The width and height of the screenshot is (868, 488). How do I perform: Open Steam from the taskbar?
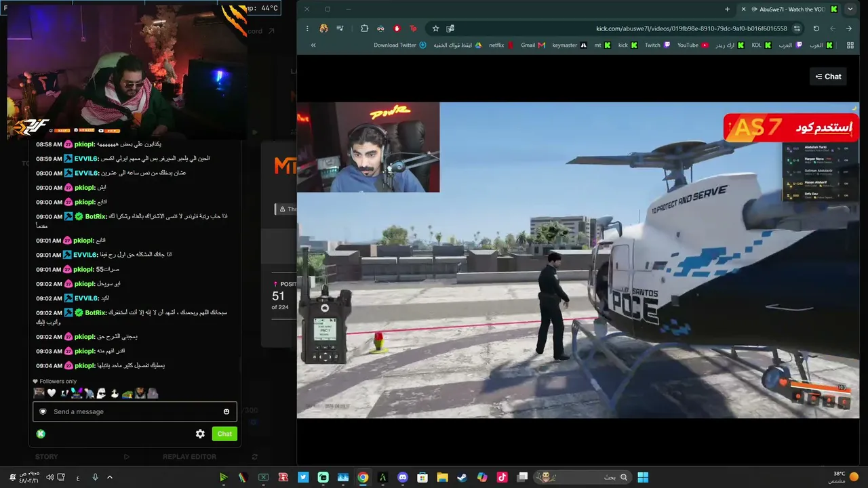462,477
